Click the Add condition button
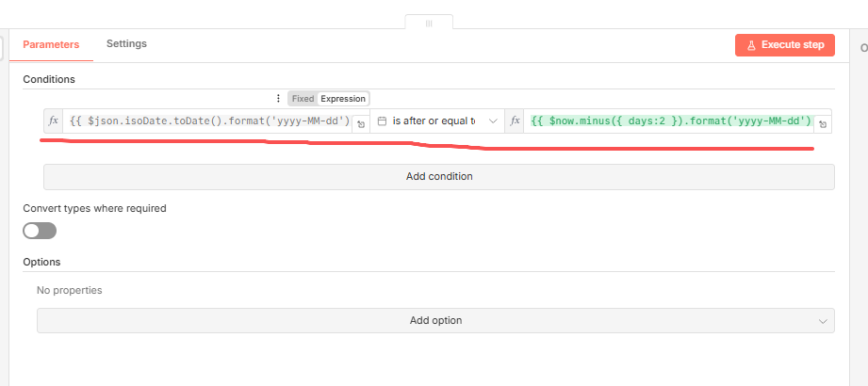 click(x=438, y=176)
